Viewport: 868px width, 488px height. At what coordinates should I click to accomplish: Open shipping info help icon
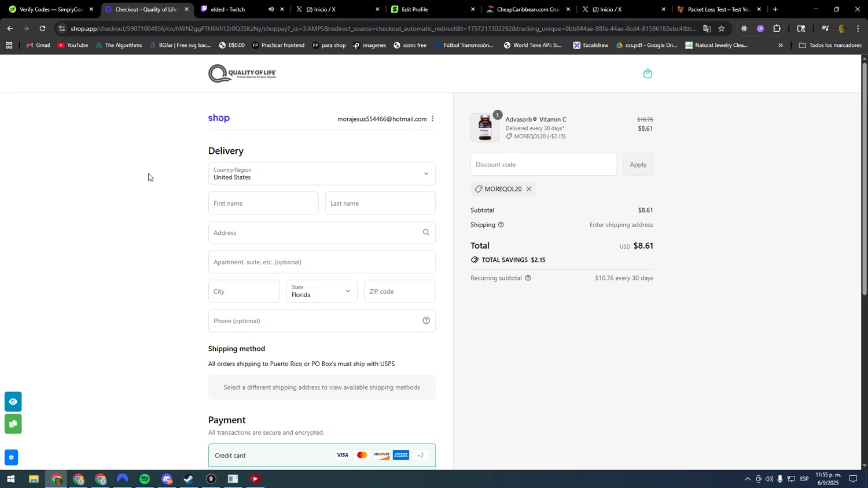501,225
